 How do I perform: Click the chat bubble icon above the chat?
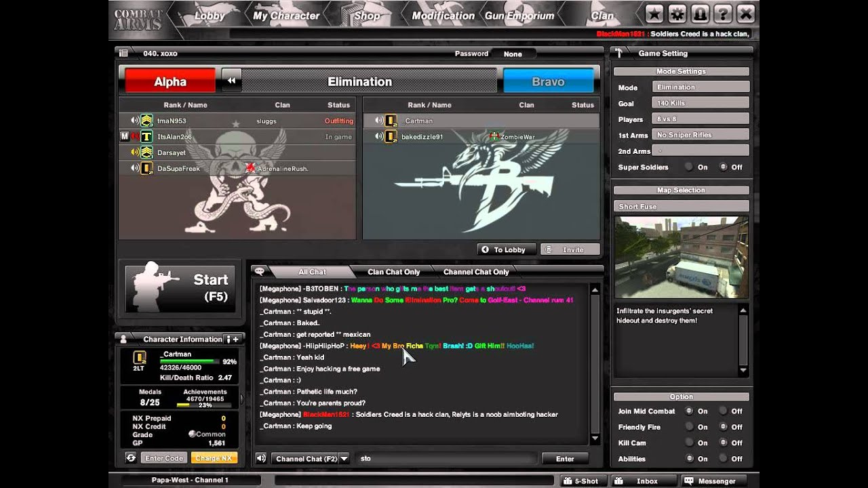click(x=260, y=271)
